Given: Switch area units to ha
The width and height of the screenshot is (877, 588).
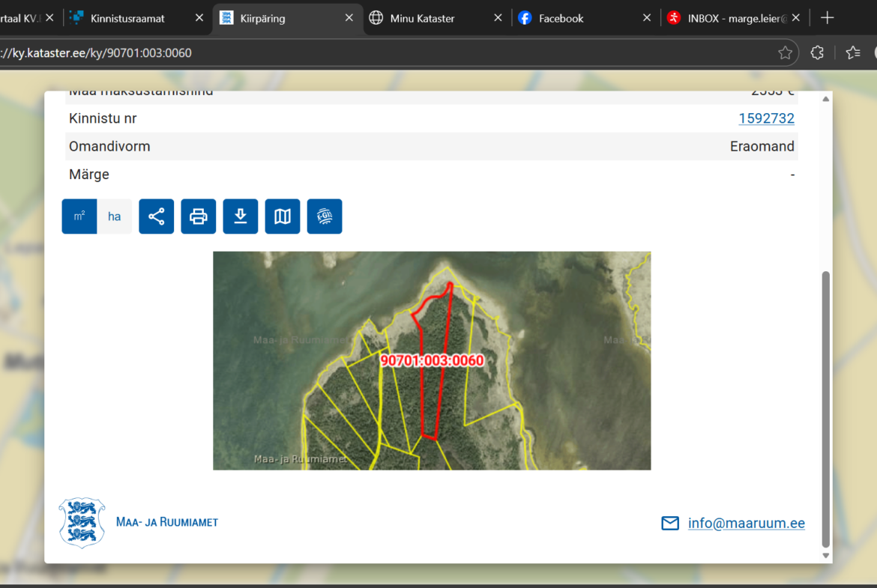Looking at the screenshot, I should 114,216.
